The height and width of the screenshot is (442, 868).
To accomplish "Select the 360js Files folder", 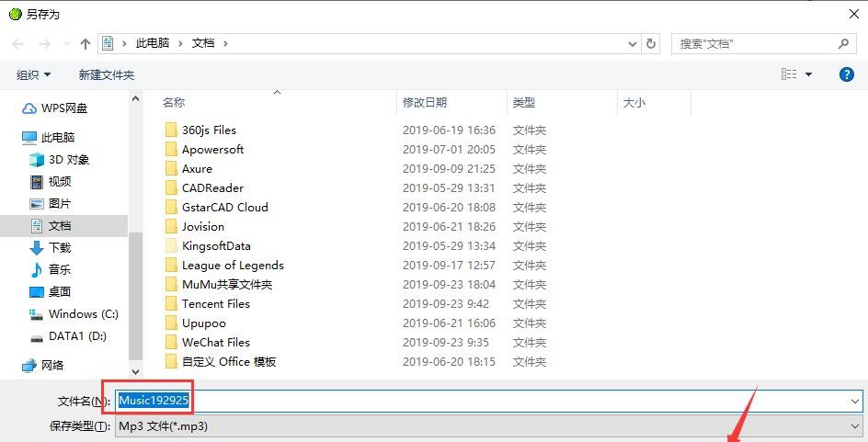I will point(209,130).
